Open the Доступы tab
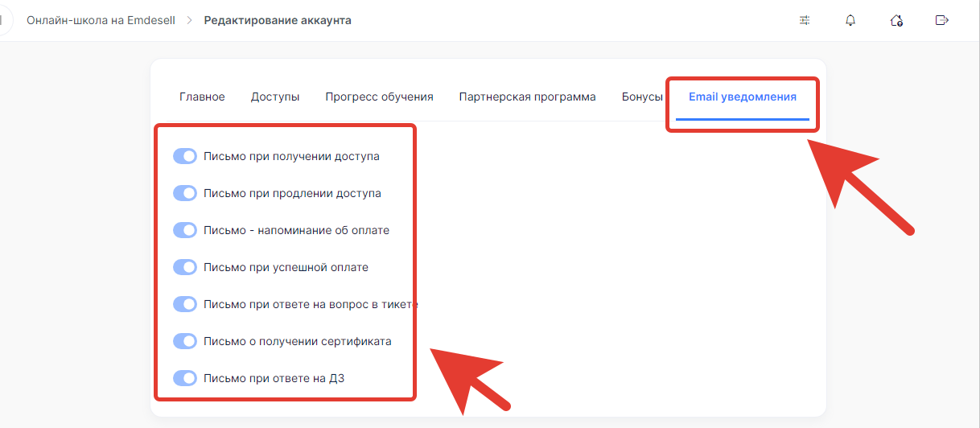The width and height of the screenshot is (980, 428). coord(275,97)
